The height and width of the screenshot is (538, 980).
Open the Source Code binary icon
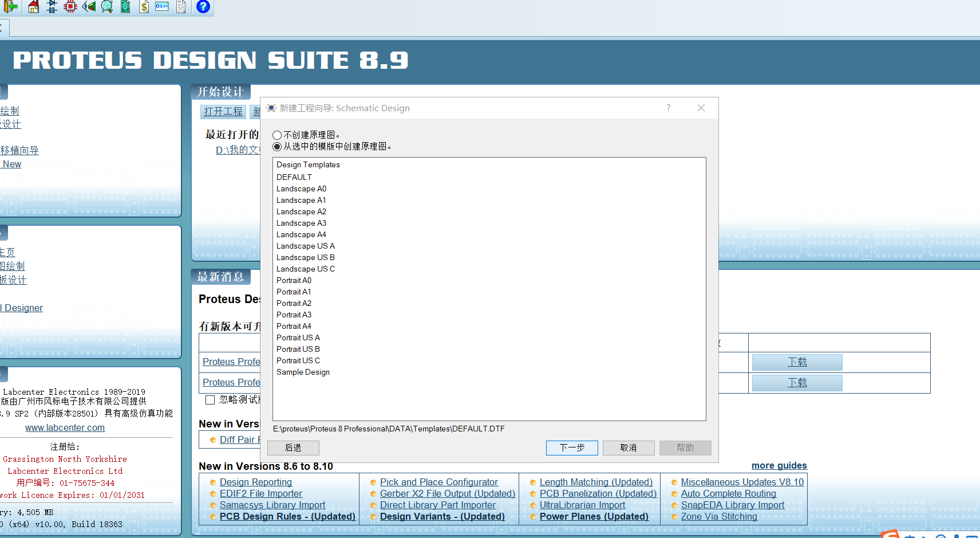[x=162, y=6]
